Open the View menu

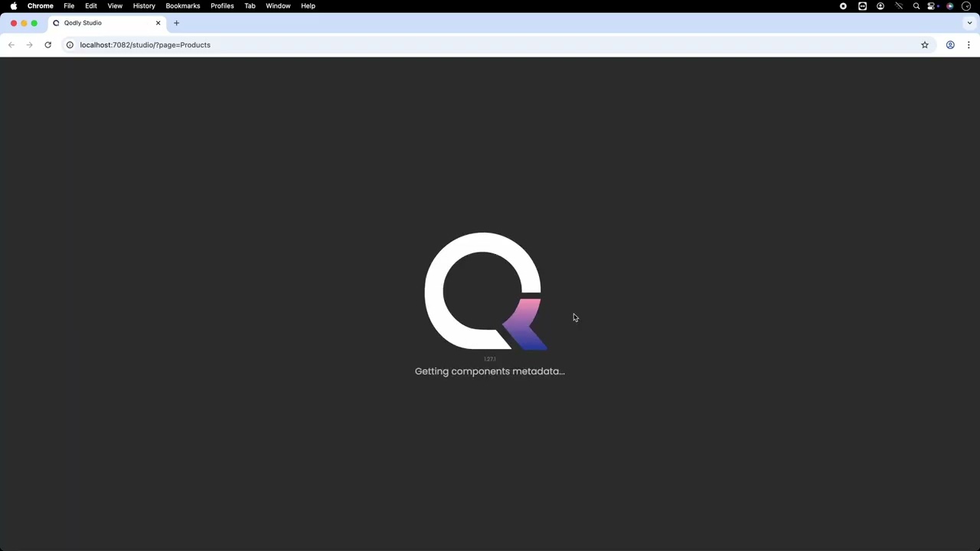[x=115, y=6]
